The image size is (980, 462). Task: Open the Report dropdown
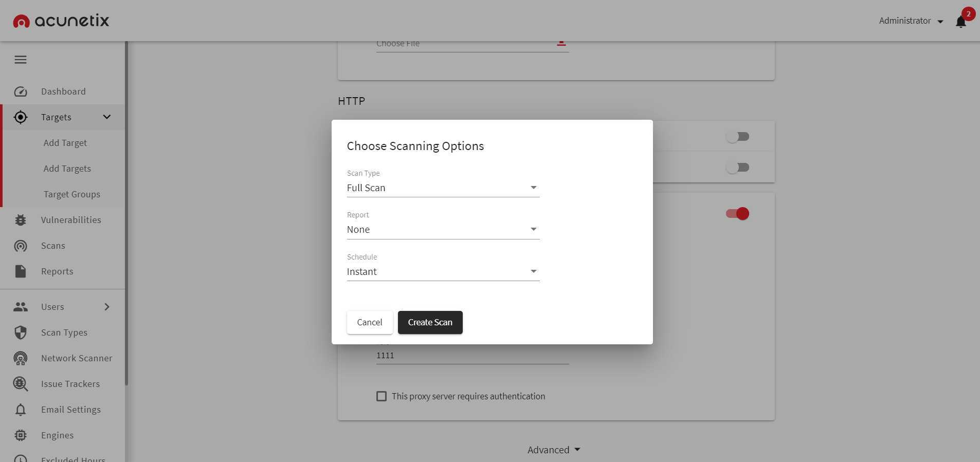(443, 229)
